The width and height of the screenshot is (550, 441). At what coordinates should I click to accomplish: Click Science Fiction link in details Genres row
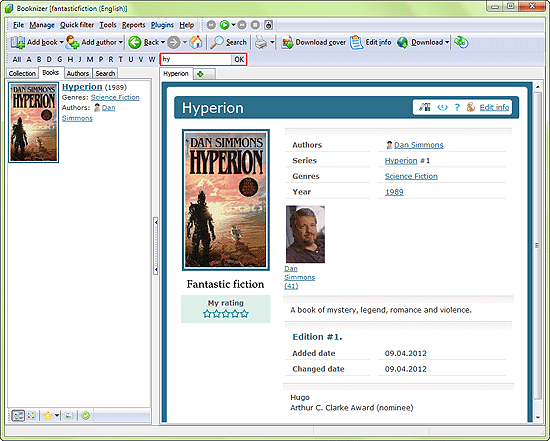point(411,176)
